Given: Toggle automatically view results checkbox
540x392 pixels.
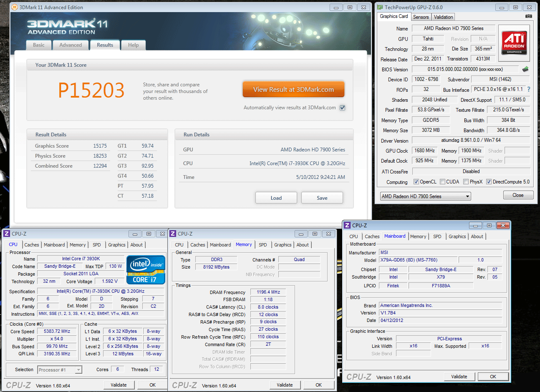Looking at the screenshot, I should pyautogui.click(x=343, y=108).
